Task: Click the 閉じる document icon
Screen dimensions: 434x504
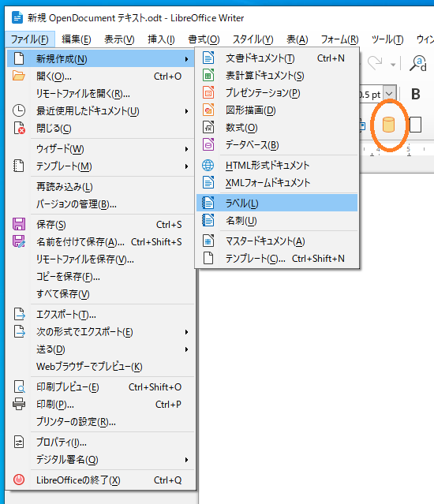Action: [x=19, y=128]
